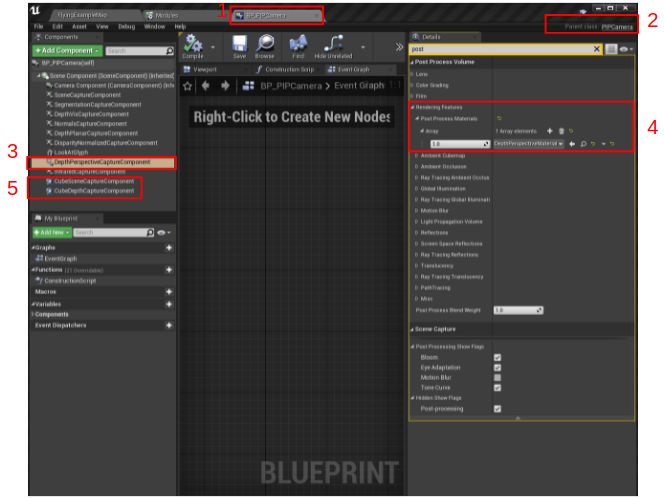
Task: Toggle Hide Unrelated nodes
Action: pyautogui.click(x=333, y=47)
